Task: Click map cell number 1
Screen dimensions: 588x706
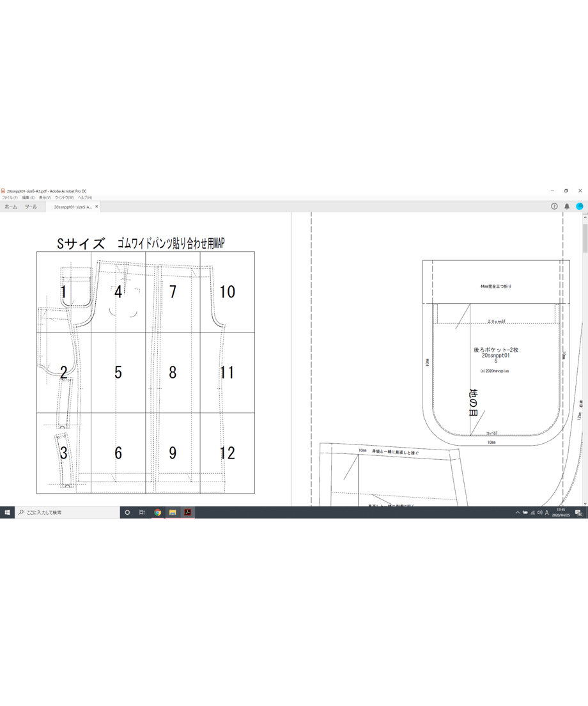Action: (63, 292)
